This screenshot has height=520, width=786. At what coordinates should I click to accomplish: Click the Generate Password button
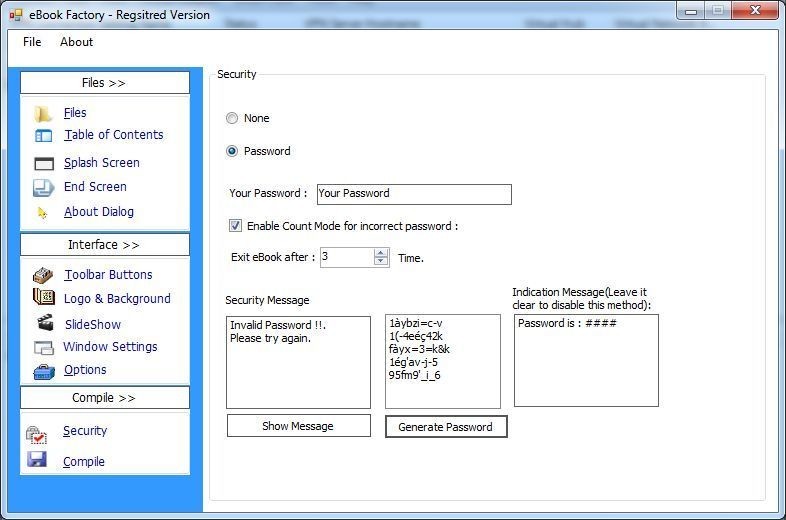pyautogui.click(x=446, y=427)
